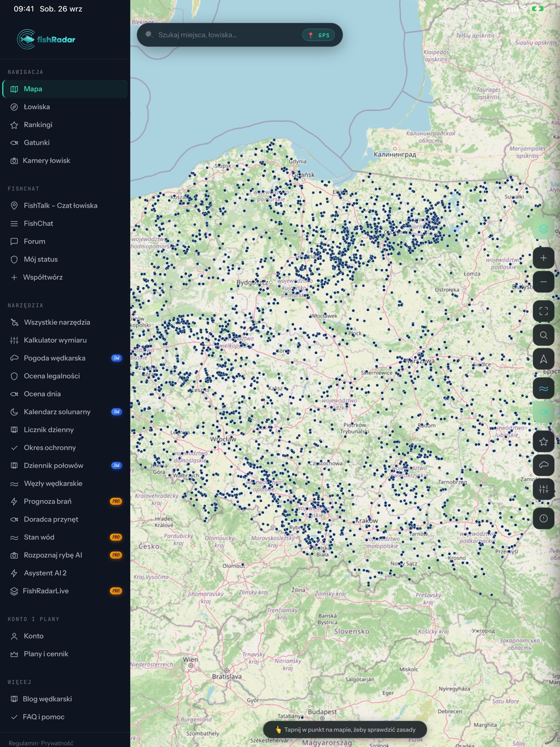The width and height of the screenshot is (560, 747).
Task: Open Dziennik połowów
Action: pyautogui.click(x=65, y=466)
